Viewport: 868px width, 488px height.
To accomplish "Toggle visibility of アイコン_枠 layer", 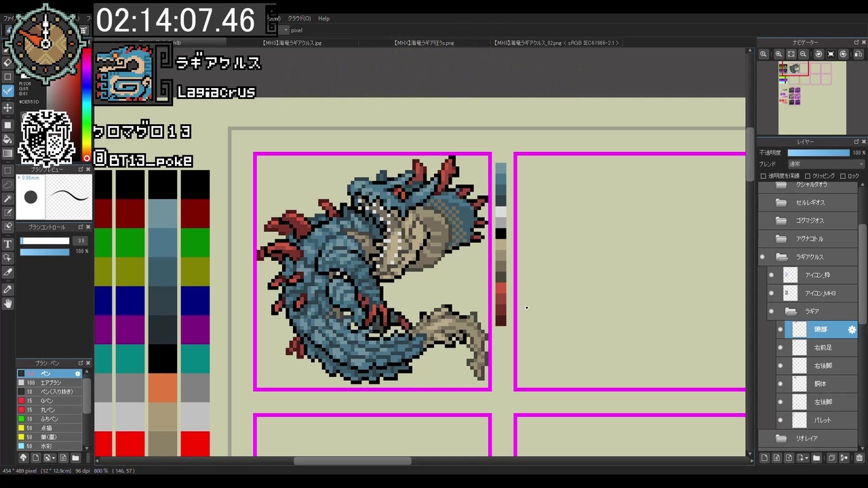I will coord(772,275).
